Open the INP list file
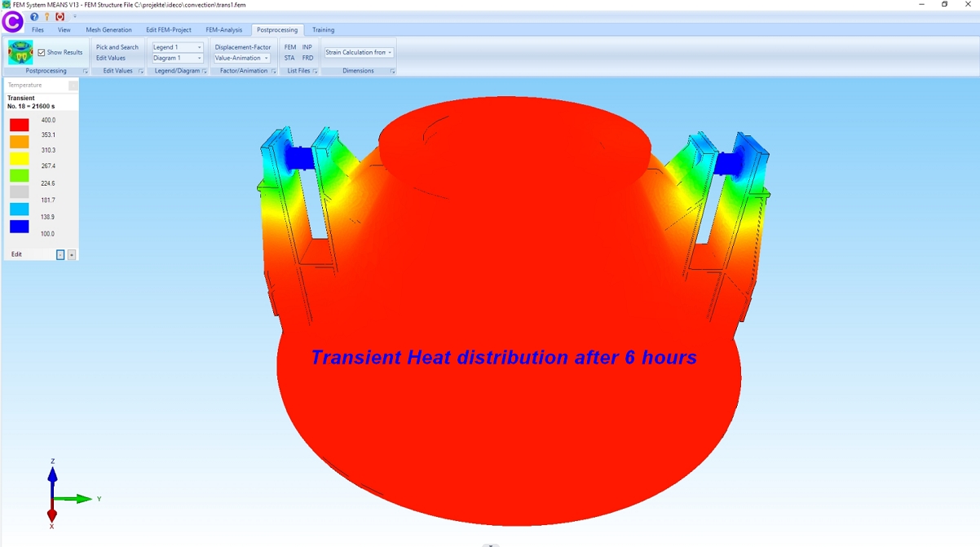 307,47
